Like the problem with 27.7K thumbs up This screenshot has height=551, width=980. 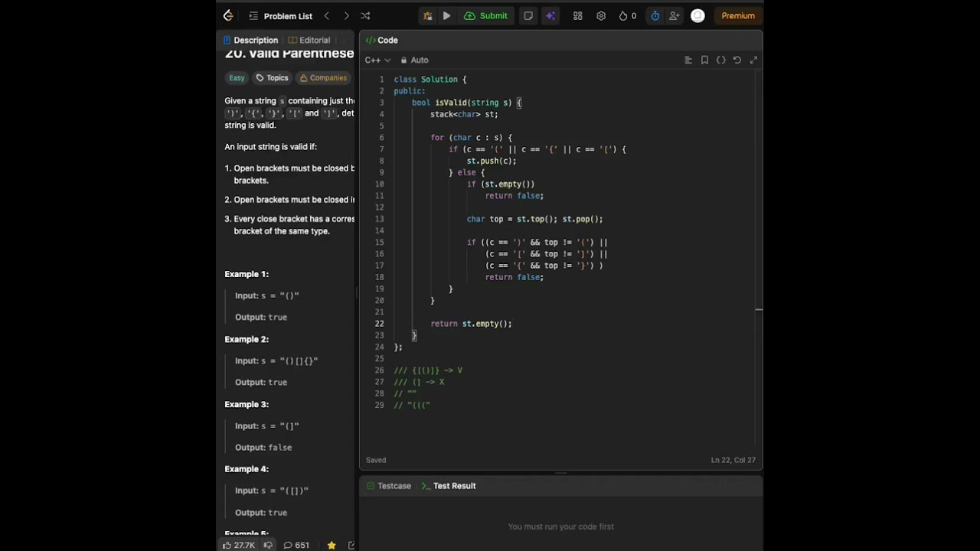click(x=239, y=546)
